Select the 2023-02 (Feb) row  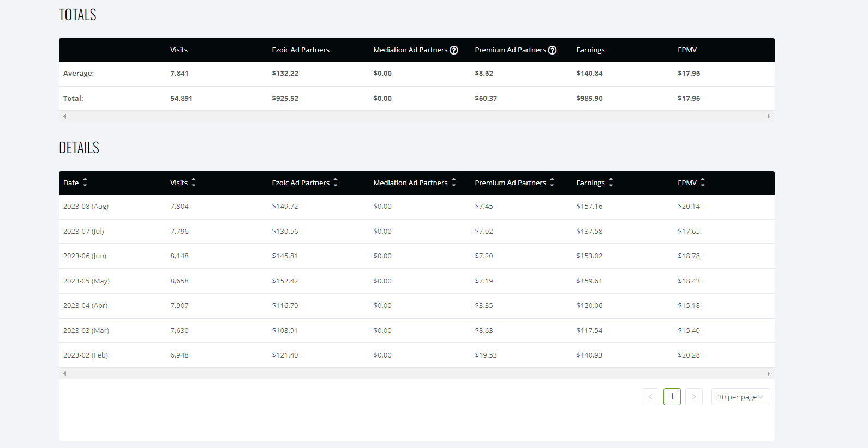click(417, 355)
